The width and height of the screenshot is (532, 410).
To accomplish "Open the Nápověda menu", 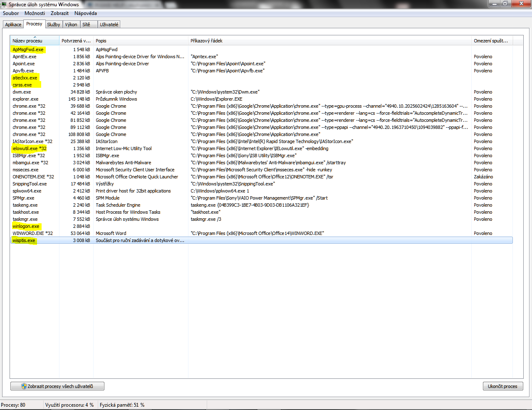I will [x=86, y=13].
